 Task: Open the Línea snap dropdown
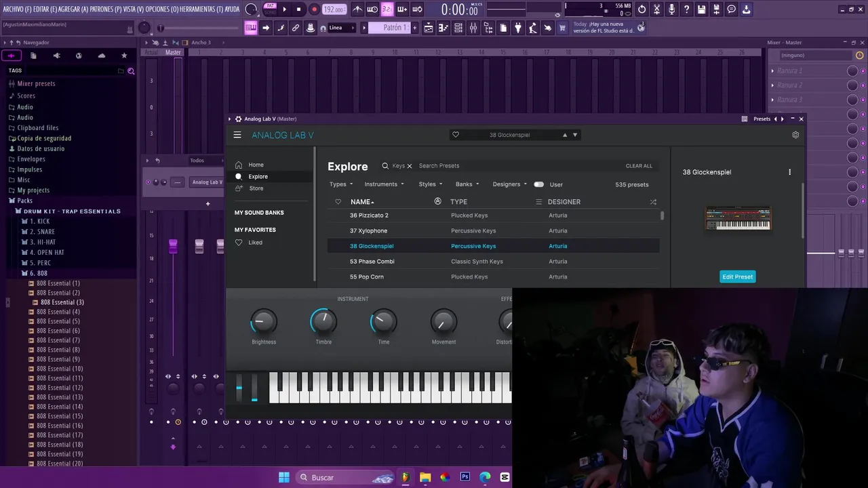click(341, 28)
